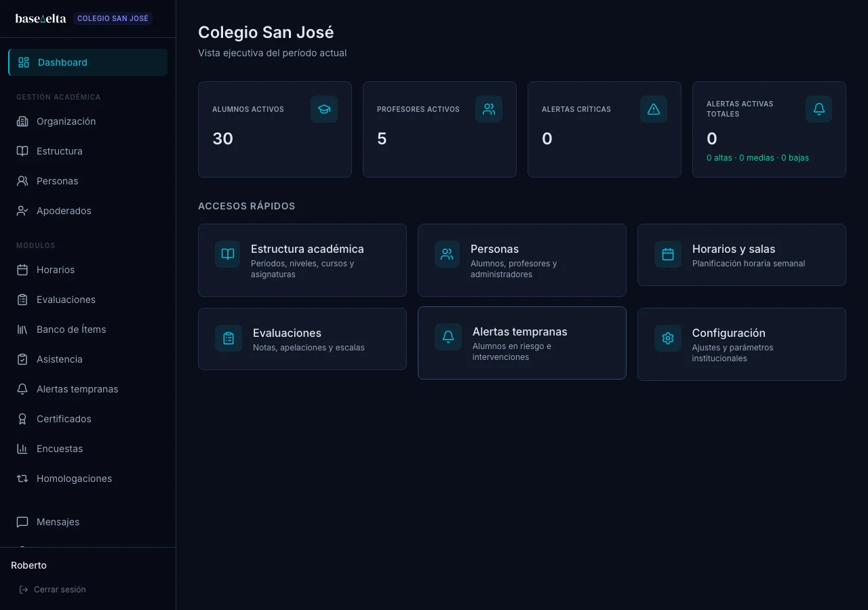Click Cerrar sesión to log out
868x610 pixels.
coord(53,590)
